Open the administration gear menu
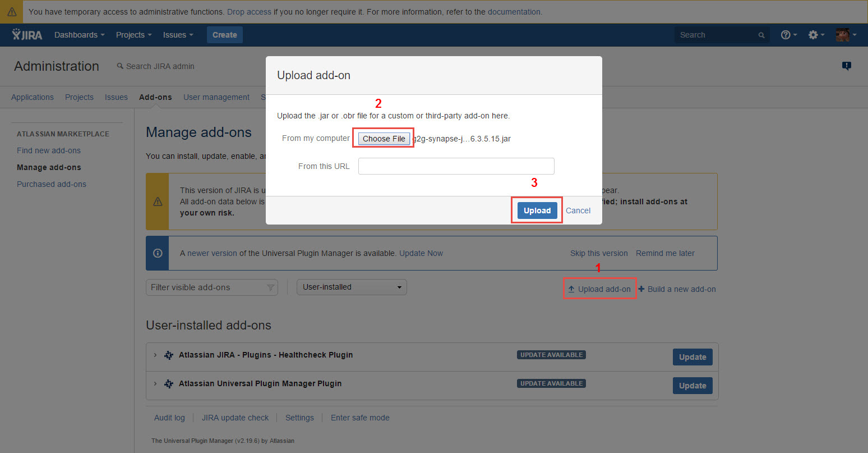The width and height of the screenshot is (868, 453). click(x=815, y=35)
